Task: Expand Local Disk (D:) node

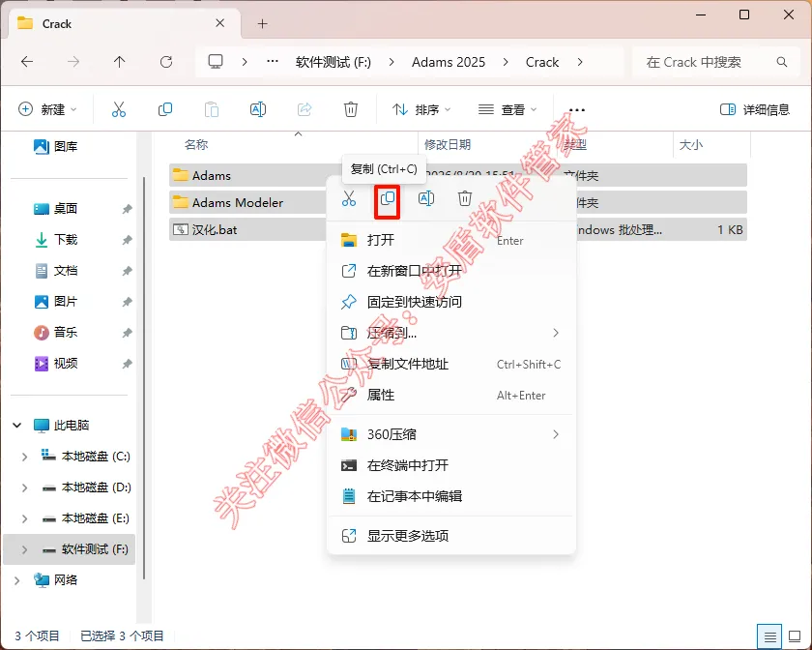Action: coord(24,487)
